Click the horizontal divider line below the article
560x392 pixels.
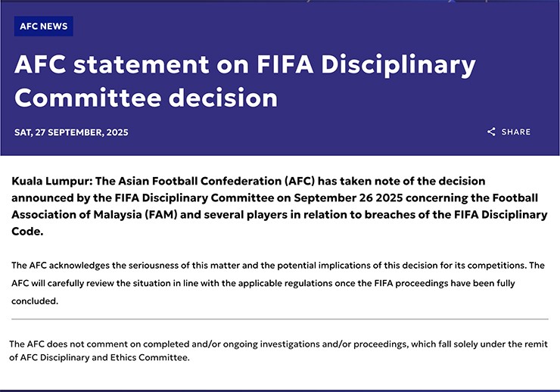click(280, 319)
